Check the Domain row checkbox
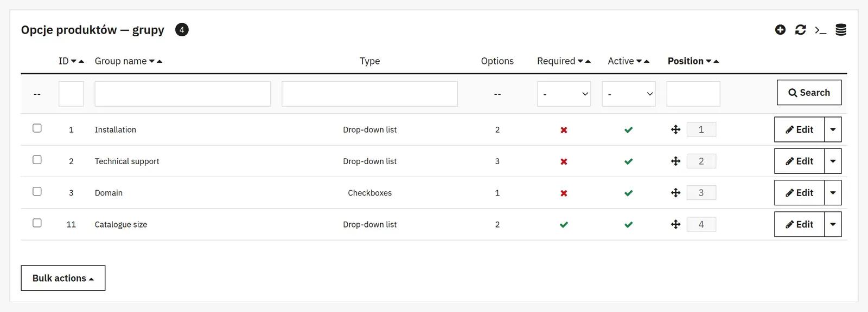The width and height of the screenshot is (868, 312). [x=37, y=191]
